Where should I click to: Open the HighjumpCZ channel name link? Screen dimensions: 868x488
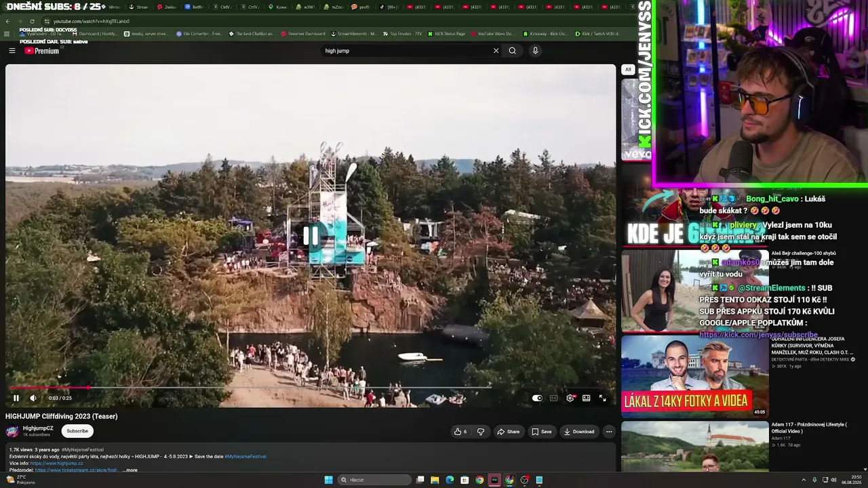coord(38,428)
